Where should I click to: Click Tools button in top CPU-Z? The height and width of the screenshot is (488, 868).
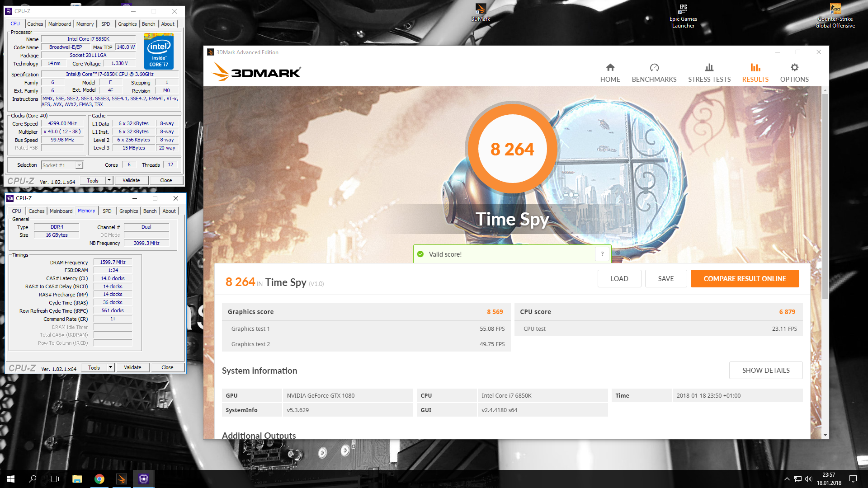pyautogui.click(x=93, y=180)
